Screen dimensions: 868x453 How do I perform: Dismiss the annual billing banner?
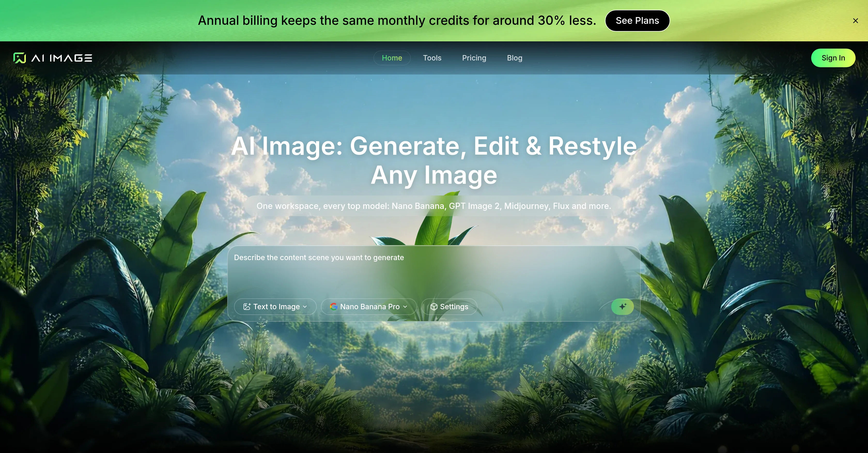click(855, 21)
